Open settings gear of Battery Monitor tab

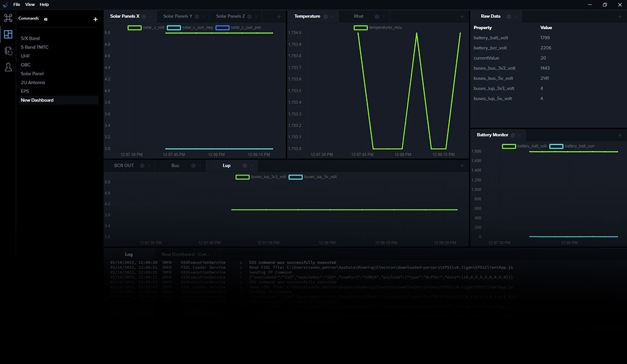[x=512, y=135]
